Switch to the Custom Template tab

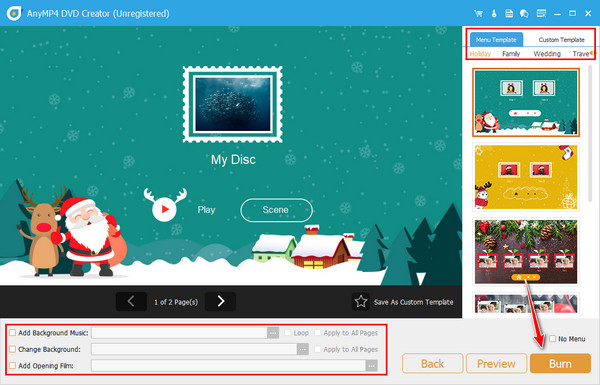click(561, 39)
